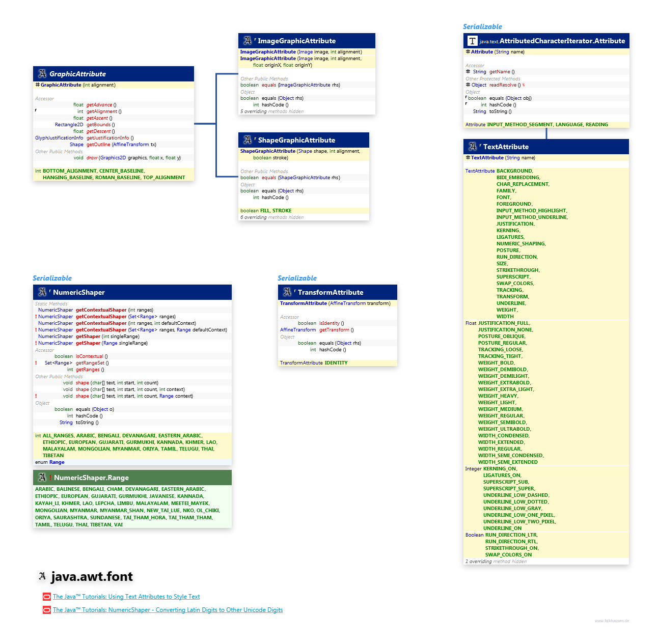
Task: Click the www.falkhausen.de footer link
Action: point(612,621)
